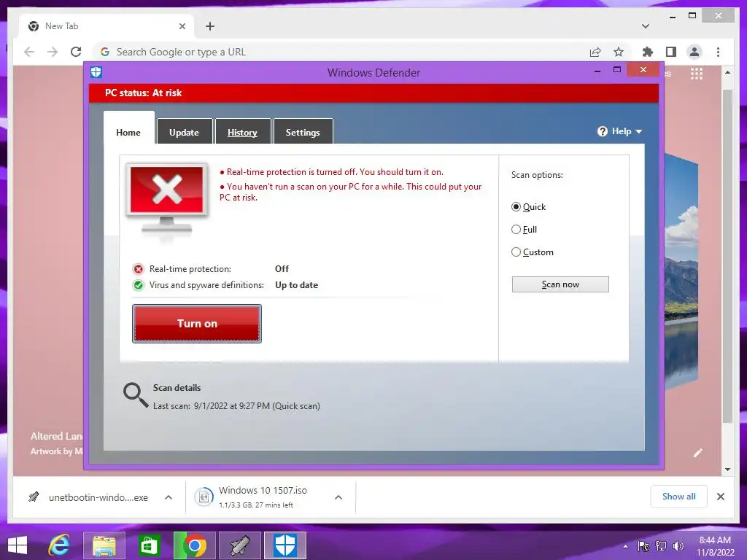Open the Windows Store taskbar icon
This screenshot has height=560, width=747.
[x=149, y=545]
